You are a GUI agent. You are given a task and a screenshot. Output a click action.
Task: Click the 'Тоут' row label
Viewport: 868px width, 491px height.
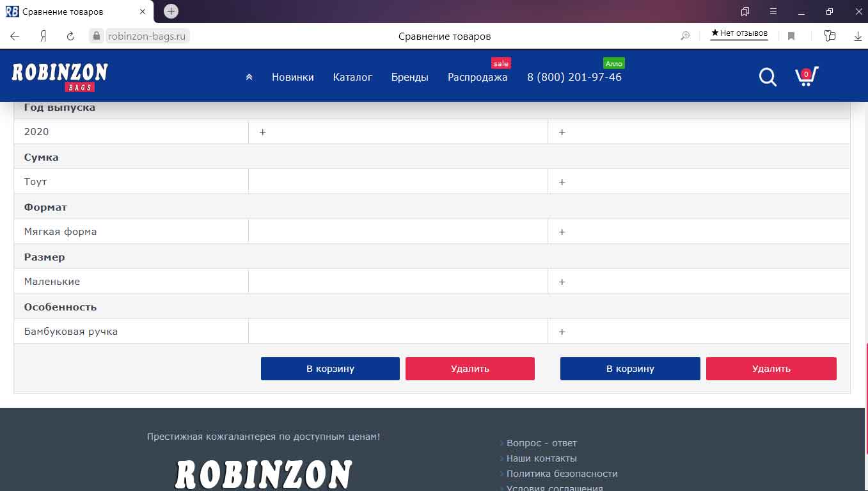pyautogui.click(x=35, y=182)
